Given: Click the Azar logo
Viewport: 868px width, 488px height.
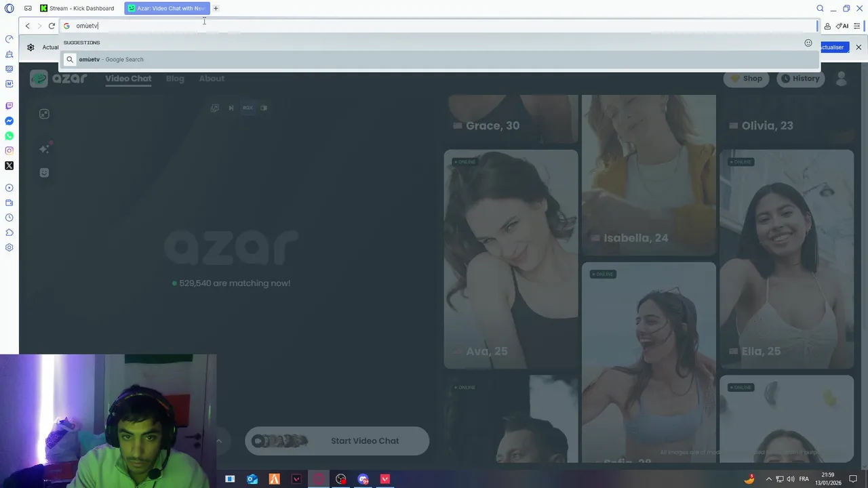Looking at the screenshot, I should 59,79.
